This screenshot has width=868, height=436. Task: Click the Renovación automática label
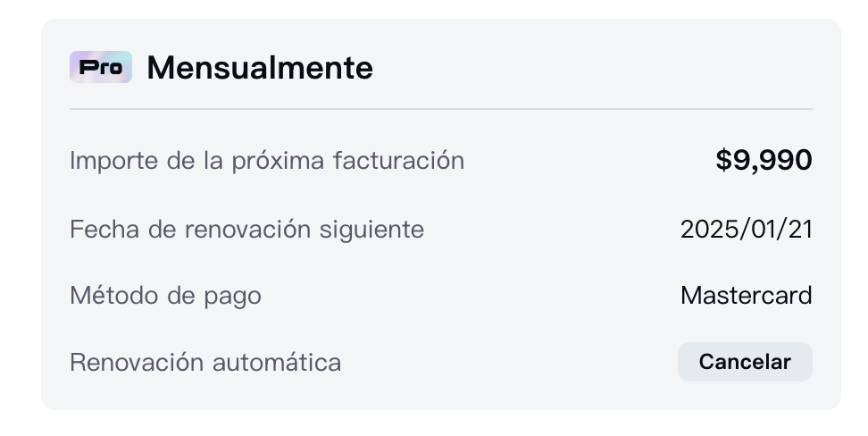click(205, 363)
